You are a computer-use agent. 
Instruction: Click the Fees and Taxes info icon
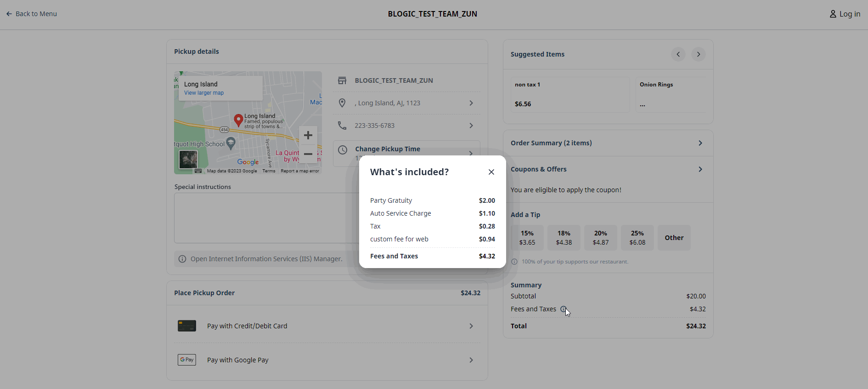[x=563, y=309]
